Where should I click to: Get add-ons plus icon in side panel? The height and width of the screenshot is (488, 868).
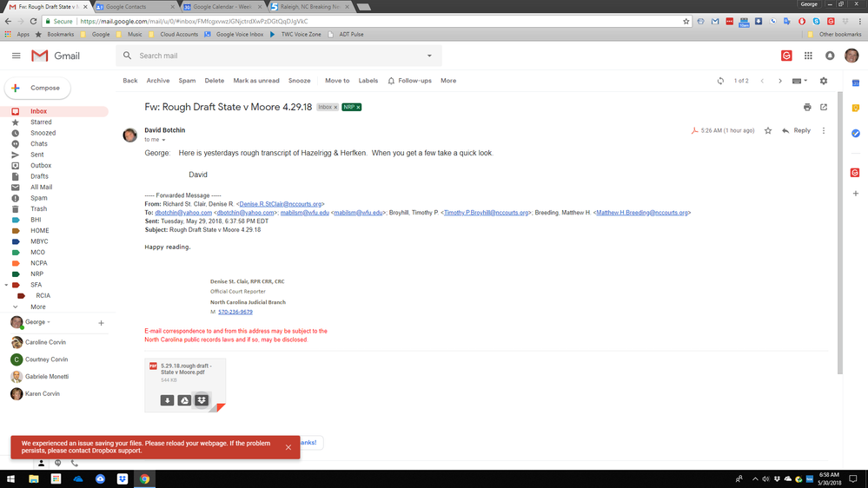click(x=855, y=194)
